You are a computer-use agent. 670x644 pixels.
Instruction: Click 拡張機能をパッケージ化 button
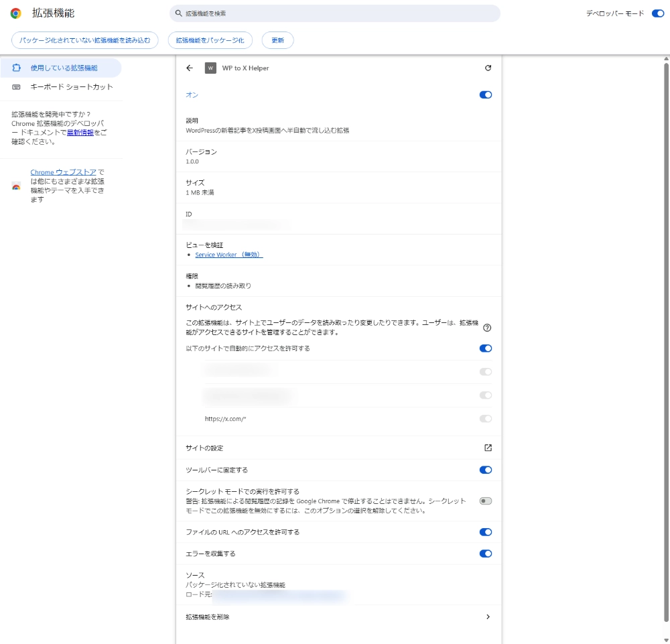(210, 40)
